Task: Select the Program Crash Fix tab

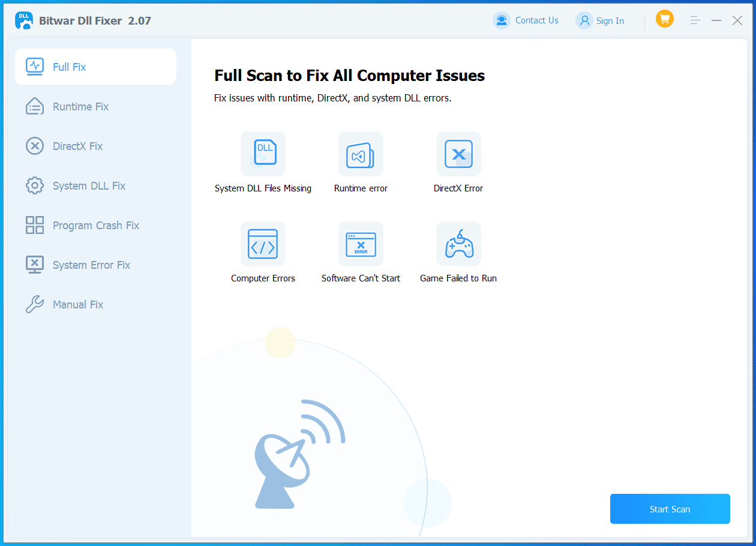Action: 96,225
